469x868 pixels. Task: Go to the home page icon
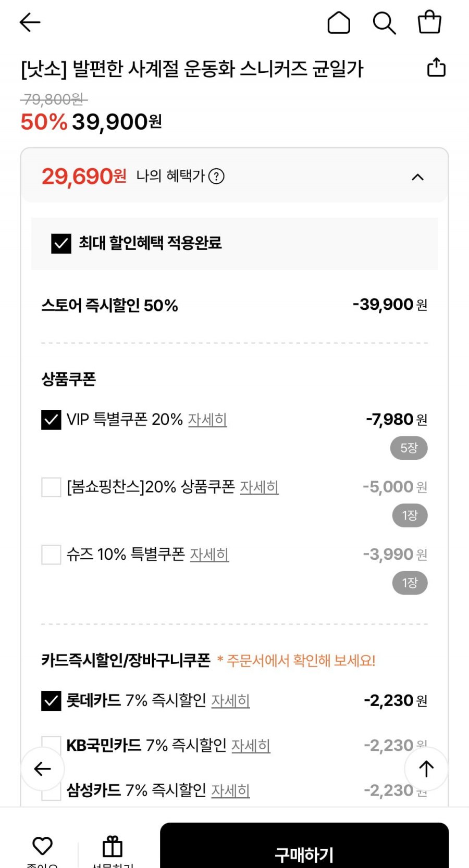pos(339,23)
